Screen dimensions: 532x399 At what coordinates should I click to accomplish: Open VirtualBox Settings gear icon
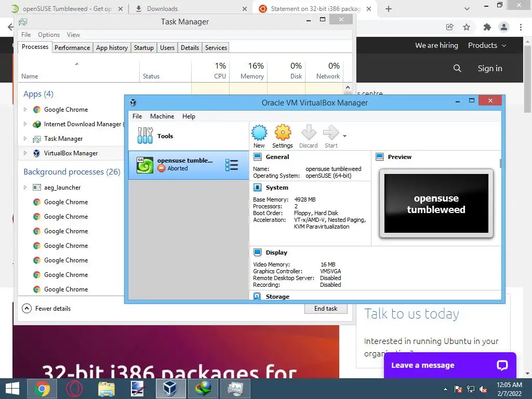tap(283, 132)
